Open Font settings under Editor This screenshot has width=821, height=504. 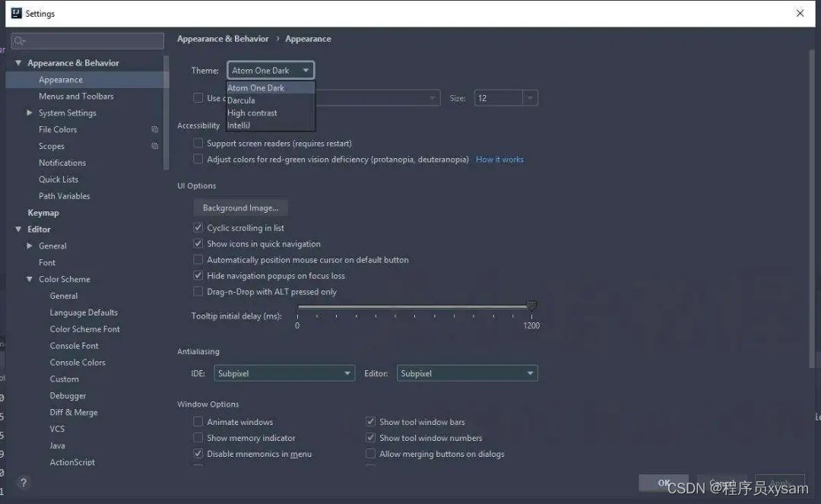point(46,262)
